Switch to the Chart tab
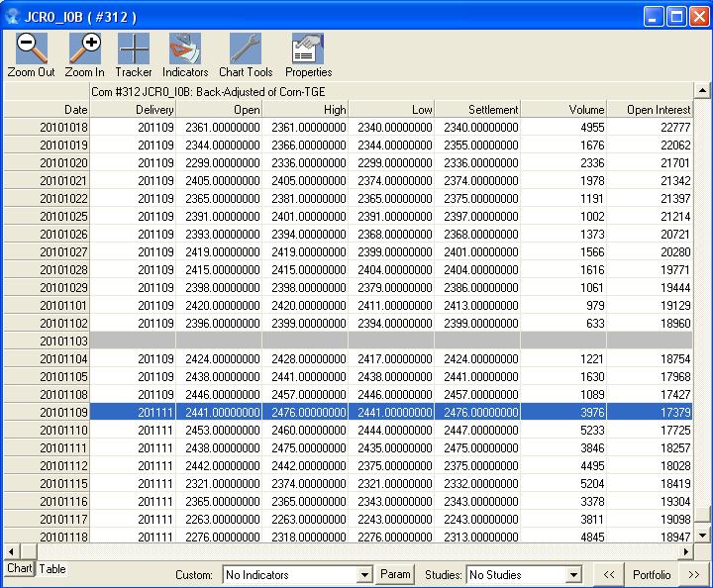The width and height of the screenshot is (713, 588). point(19,569)
